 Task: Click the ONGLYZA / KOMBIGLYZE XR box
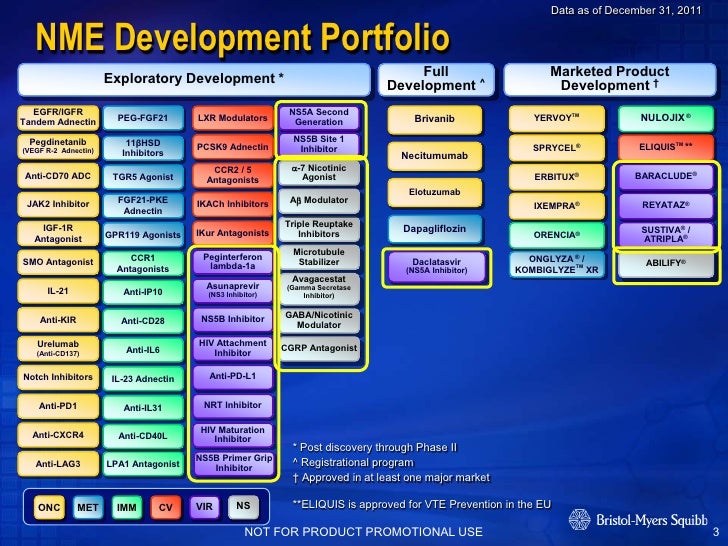click(557, 265)
